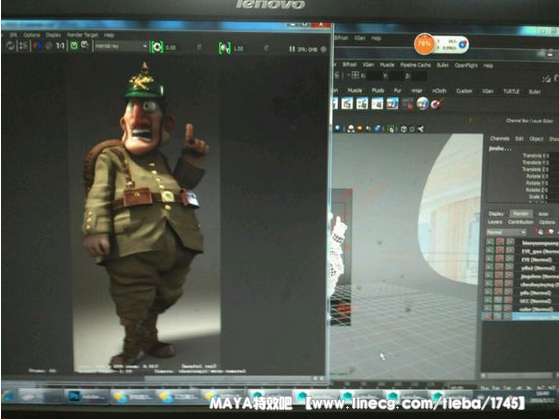559x420 pixels.
Task: Switch to the Render layer tab
Action: pos(520,214)
